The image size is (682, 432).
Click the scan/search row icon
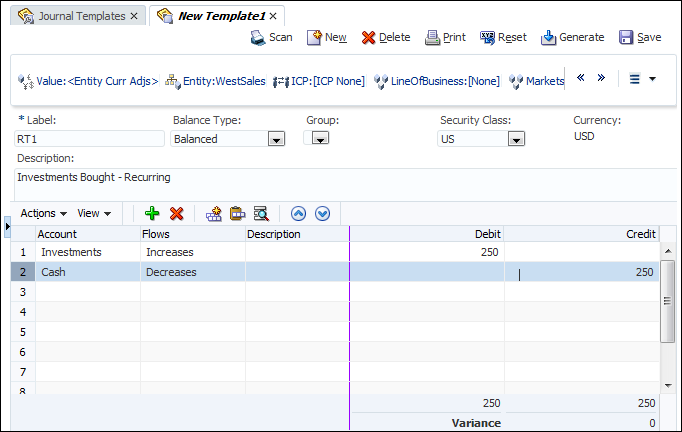pyautogui.click(x=261, y=213)
